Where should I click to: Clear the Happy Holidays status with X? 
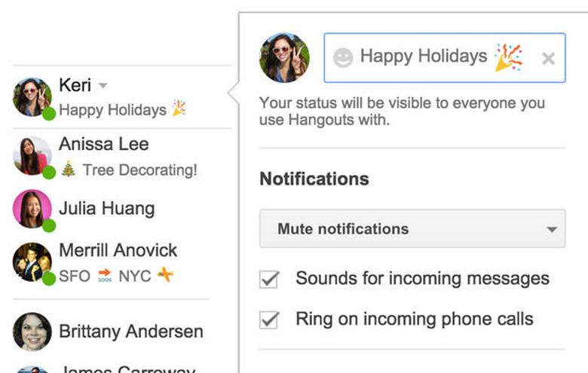point(548,59)
